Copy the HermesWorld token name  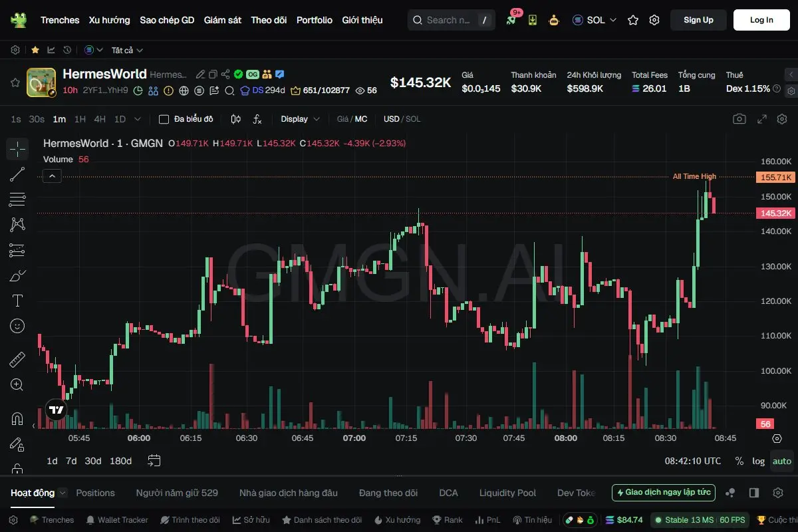pyautogui.click(x=213, y=74)
